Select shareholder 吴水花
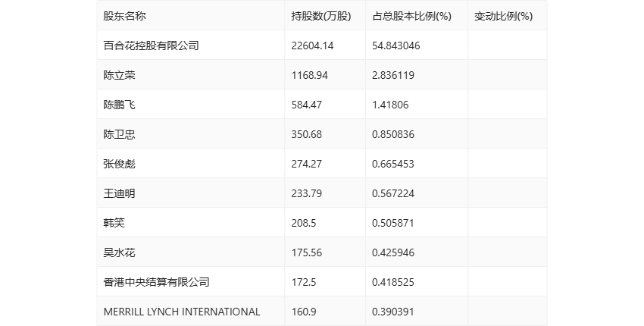Viewport: 644px width, 326px height. [119, 252]
